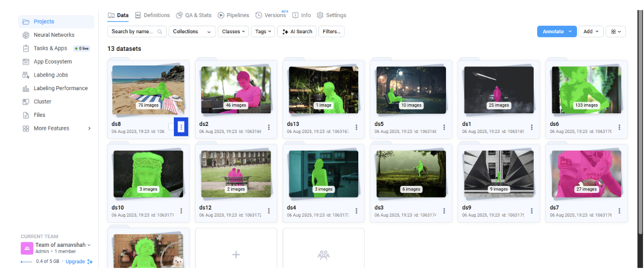This screenshot has height=274, width=644.
Task: Expand More Features in sidebar
Action: (x=56, y=128)
